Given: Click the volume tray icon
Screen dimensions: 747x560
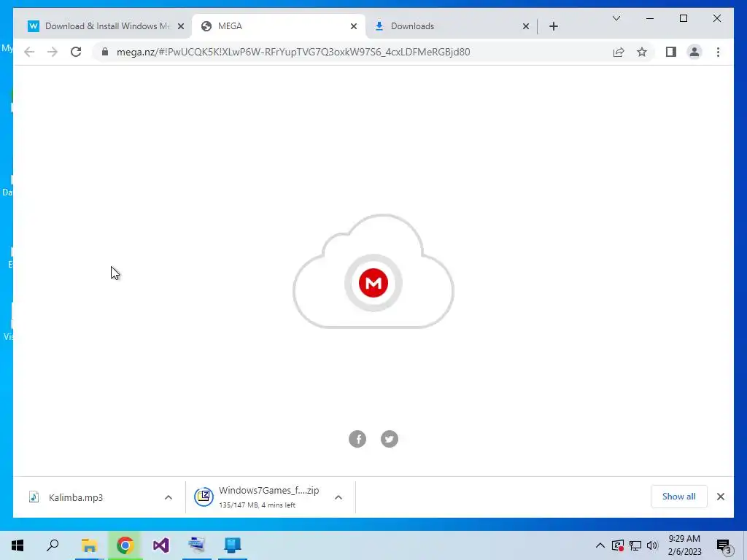Looking at the screenshot, I should pos(652,545).
